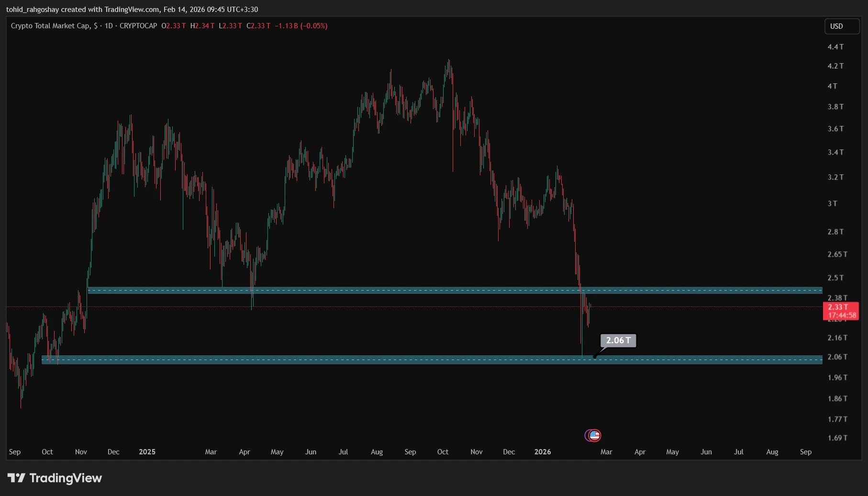Click the 3 T price scale label

point(832,203)
